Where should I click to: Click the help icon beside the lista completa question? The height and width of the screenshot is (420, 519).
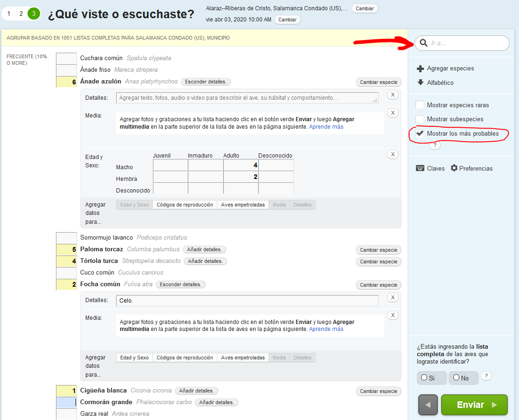point(486,376)
